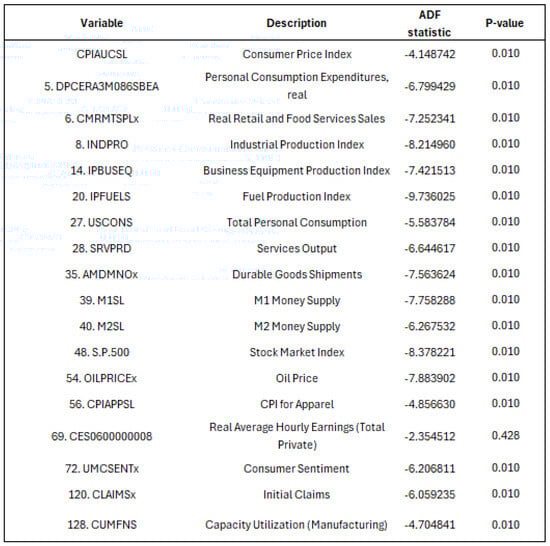Viewport: 550px width, 546px height.
Task: Select the P-value 0.428 cell
Action: [505, 436]
